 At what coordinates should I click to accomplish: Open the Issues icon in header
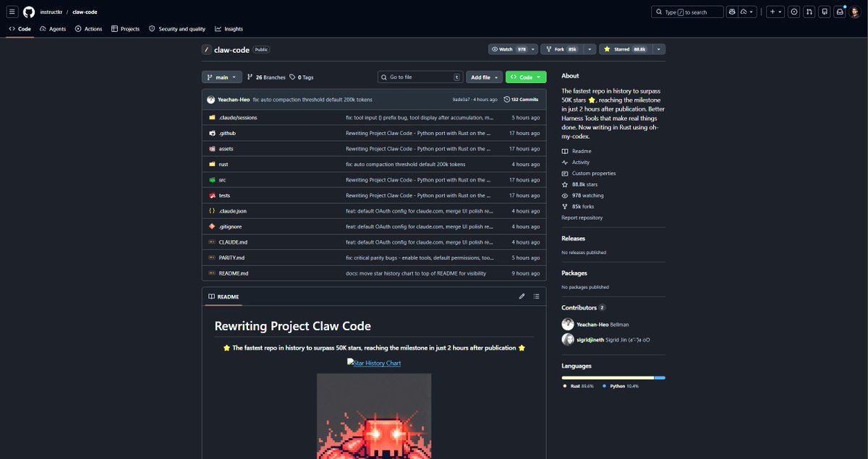pos(794,12)
